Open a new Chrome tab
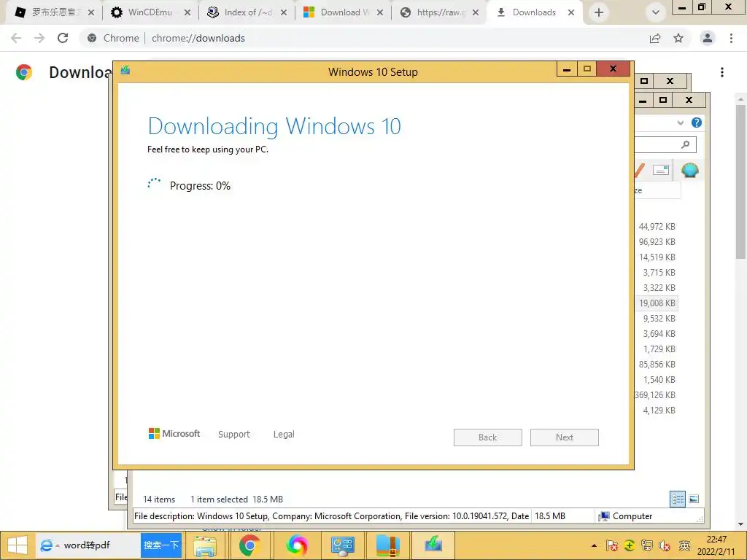This screenshot has height=560, width=747. point(599,12)
